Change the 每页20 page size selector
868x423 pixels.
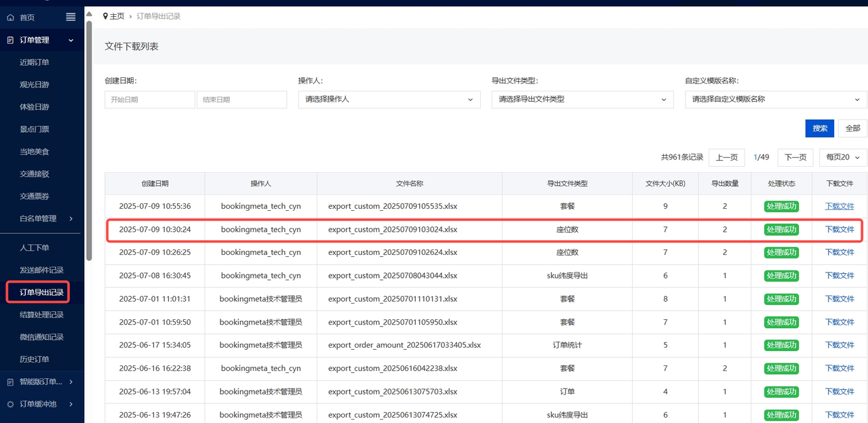pos(843,157)
